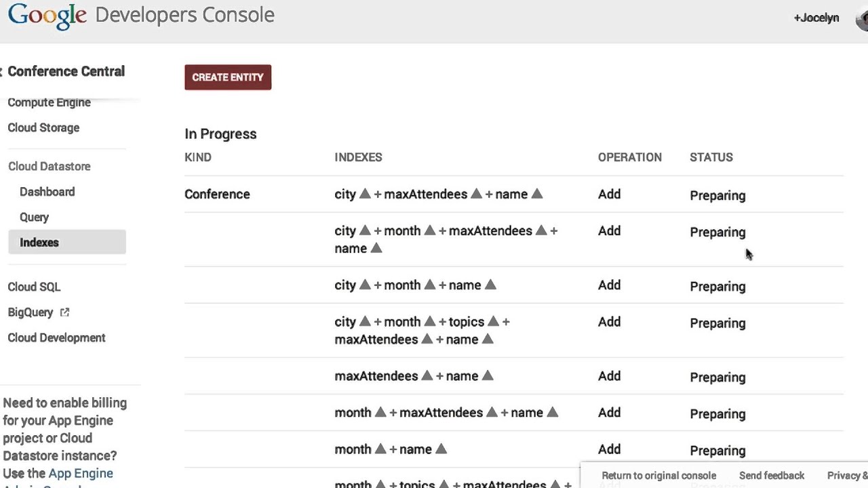Open Cloud SQL from the sidebar

click(34, 287)
